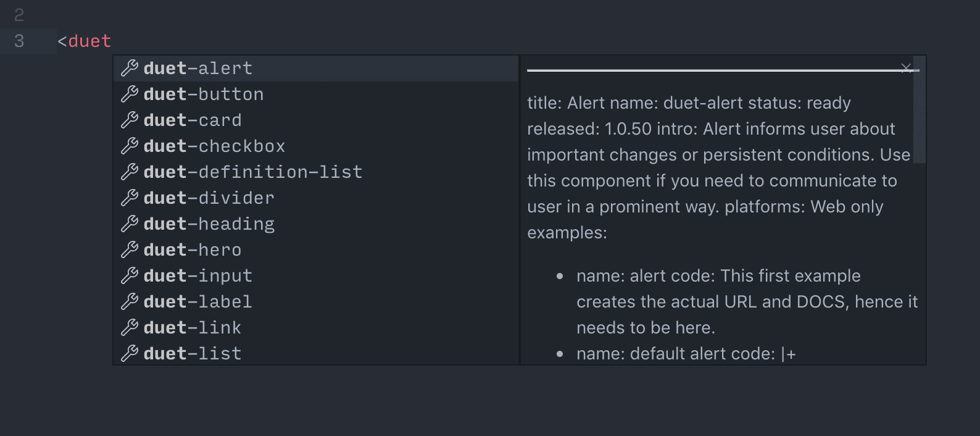Select duet-checkbox in the suggestion list
Image resolution: width=980 pixels, height=436 pixels.
coord(316,146)
